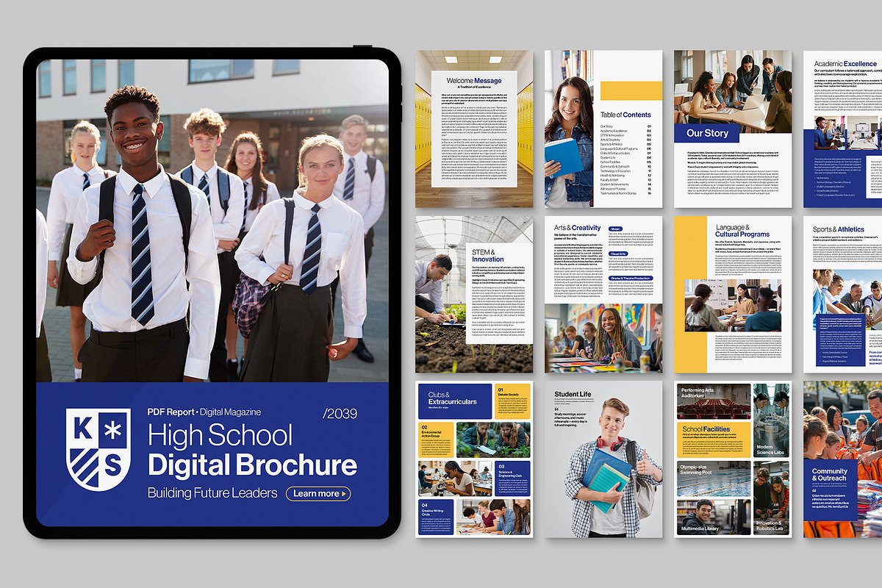Select the "Digital Brochure" title text
Image resolution: width=882 pixels, height=588 pixels.
[x=253, y=465]
